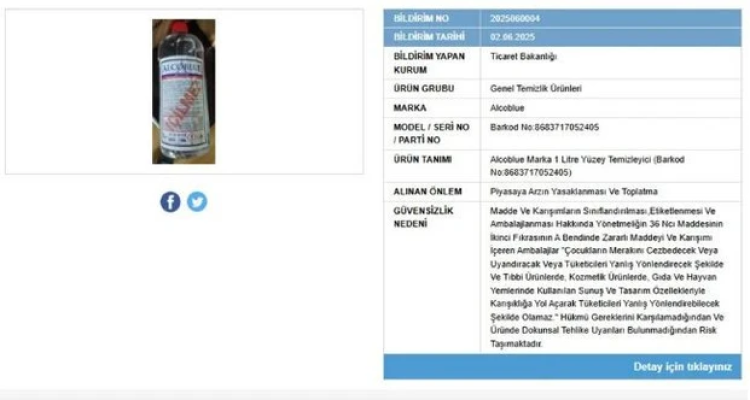Share this notice on Twitter
Viewport: 750px width, 400px height.
(x=197, y=202)
